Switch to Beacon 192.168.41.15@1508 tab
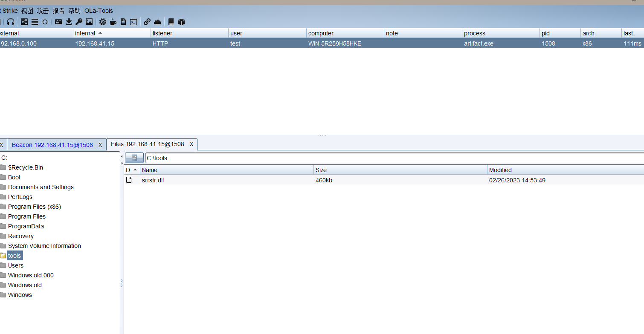644x334 pixels. pyautogui.click(x=52, y=145)
